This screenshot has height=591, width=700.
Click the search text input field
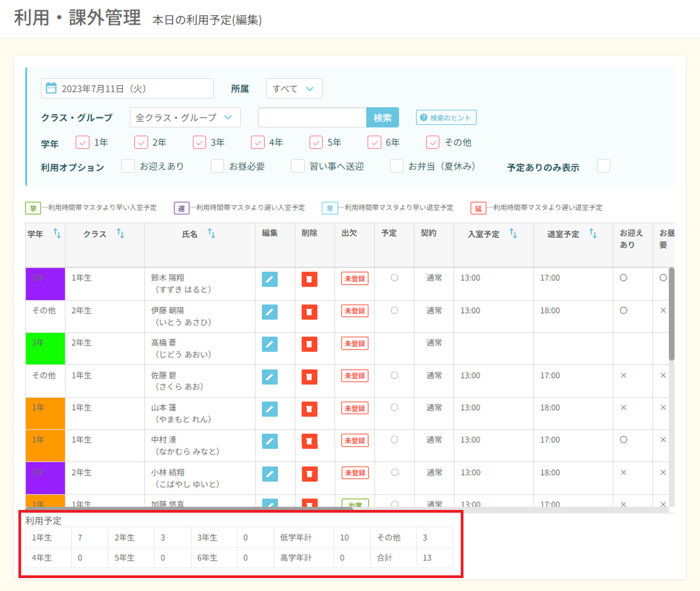click(312, 118)
